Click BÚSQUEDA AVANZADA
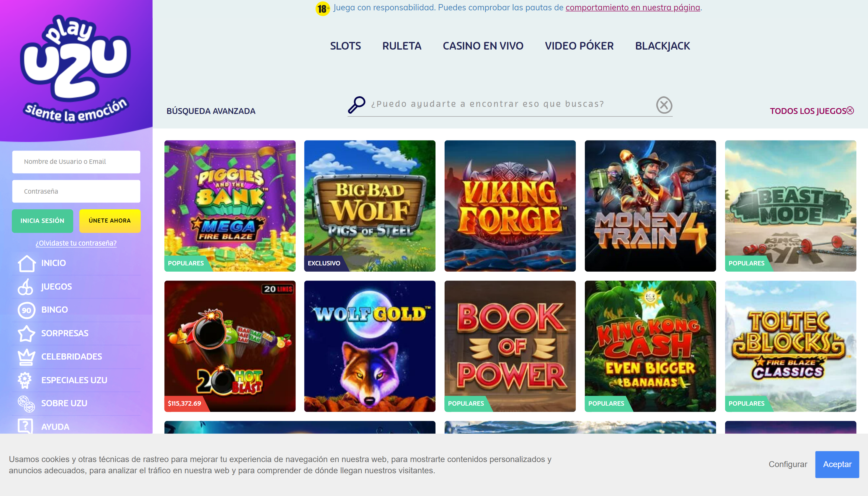The image size is (868, 496). point(211,111)
